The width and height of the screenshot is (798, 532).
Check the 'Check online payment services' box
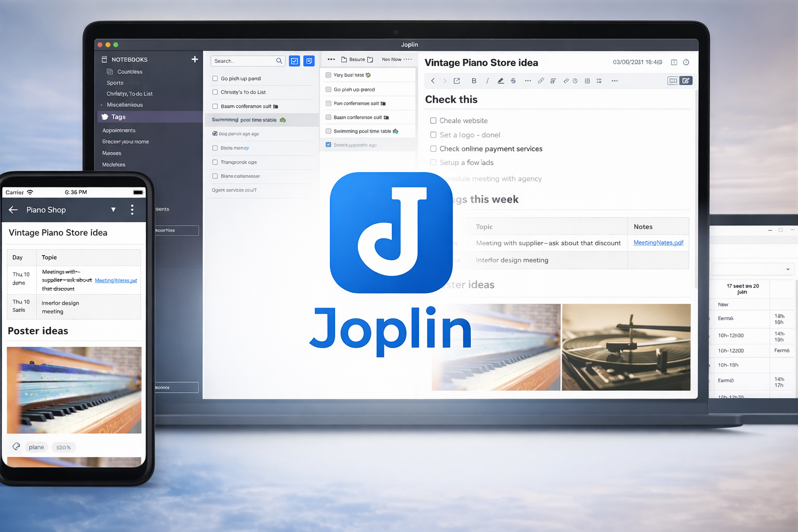tap(433, 149)
